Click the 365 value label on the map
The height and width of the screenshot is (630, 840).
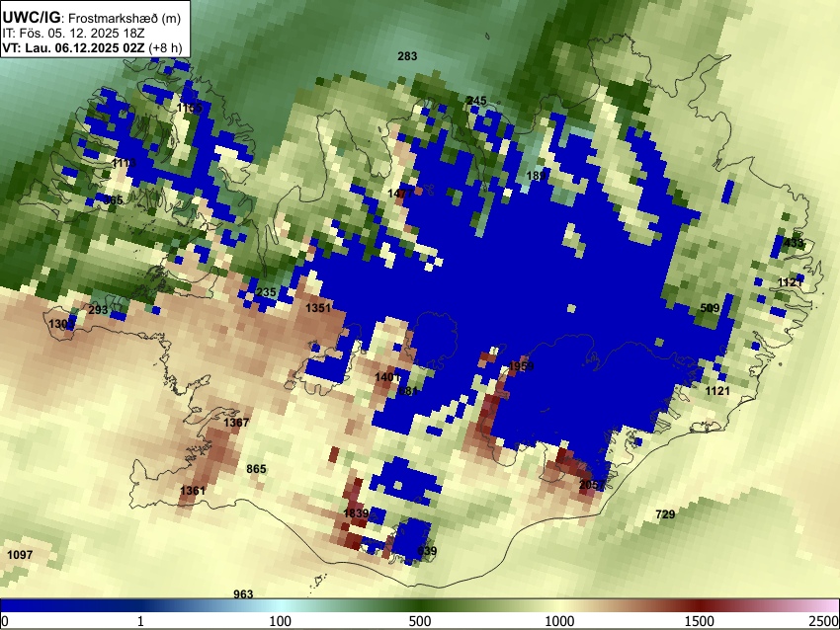pyautogui.click(x=113, y=200)
